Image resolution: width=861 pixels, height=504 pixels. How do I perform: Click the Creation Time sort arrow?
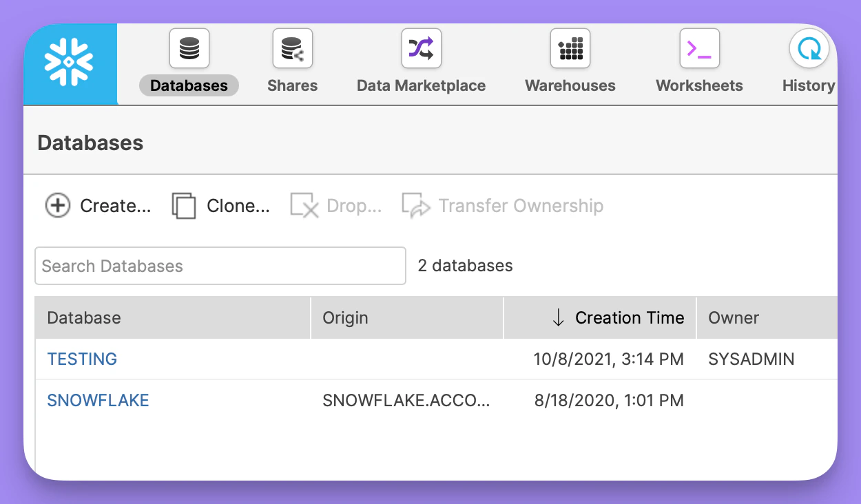coord(559,317)
